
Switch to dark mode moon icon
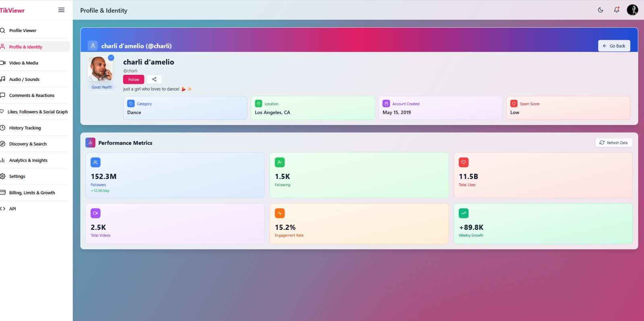[601, 10]
